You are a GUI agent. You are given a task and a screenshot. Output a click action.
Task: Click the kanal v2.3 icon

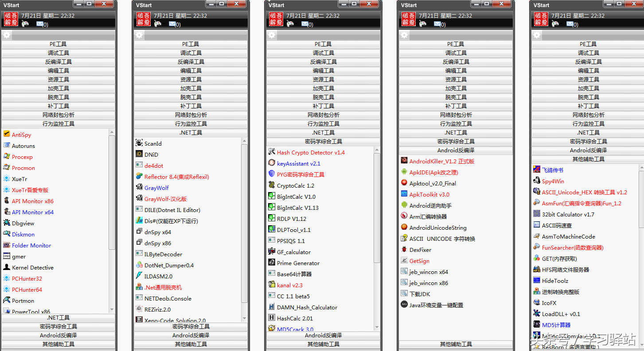pyautogui.click(x=272, y=285)
